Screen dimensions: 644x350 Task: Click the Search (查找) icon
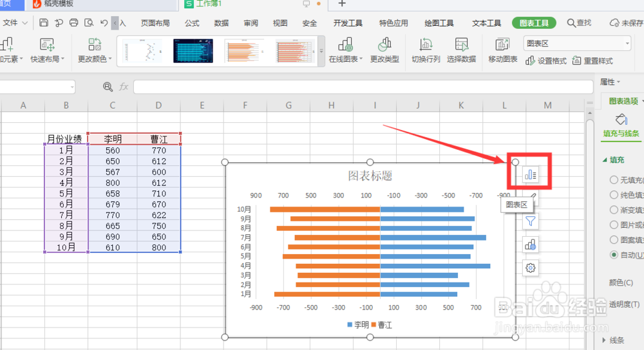tap(571, 23)
